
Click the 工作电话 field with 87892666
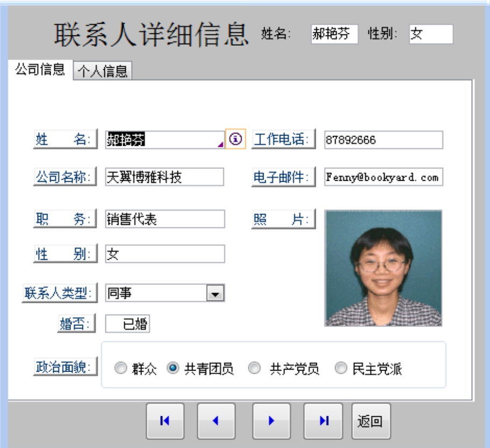(x=383, y=140)
